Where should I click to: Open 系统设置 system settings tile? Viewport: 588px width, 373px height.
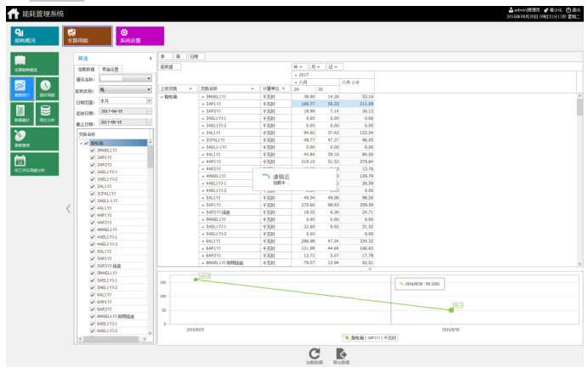[139, 36]
